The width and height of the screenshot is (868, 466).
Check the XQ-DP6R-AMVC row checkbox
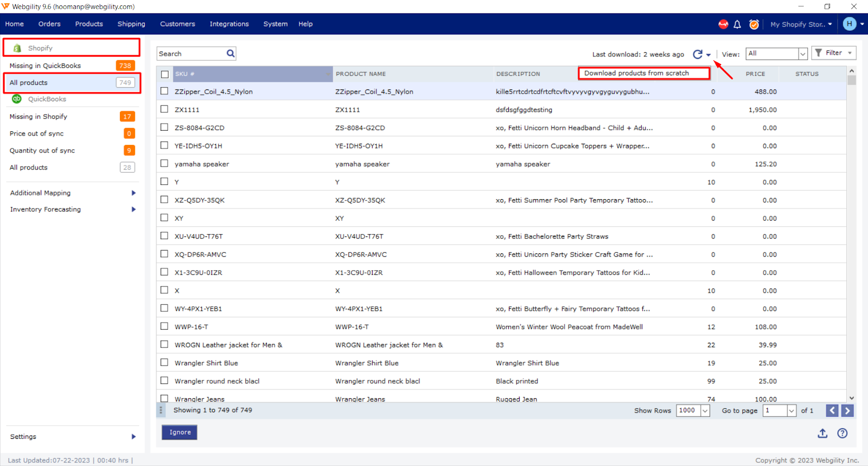pyautogui.click(x=164, y=254)
